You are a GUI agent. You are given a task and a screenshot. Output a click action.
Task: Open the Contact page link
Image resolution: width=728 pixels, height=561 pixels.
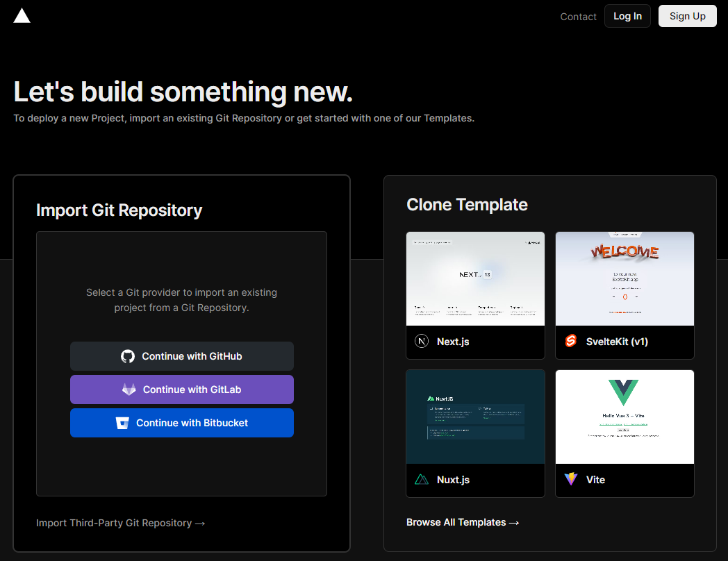coord(578,17)
